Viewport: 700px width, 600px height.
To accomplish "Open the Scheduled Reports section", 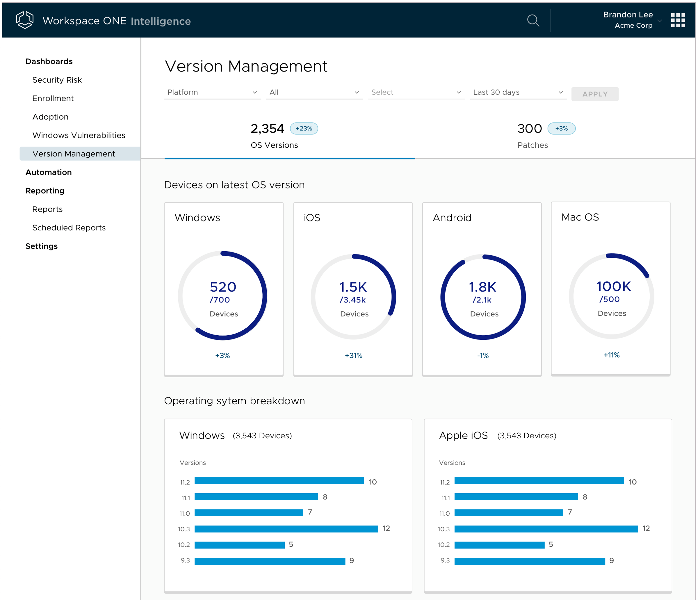I will 69,227.
